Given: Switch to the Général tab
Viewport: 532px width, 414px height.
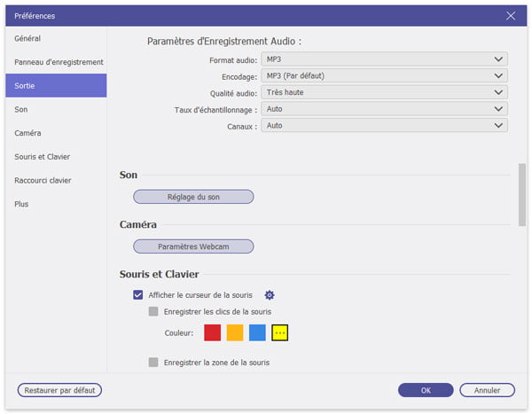Looking at the screenshot, I should [x=27, y=38].
